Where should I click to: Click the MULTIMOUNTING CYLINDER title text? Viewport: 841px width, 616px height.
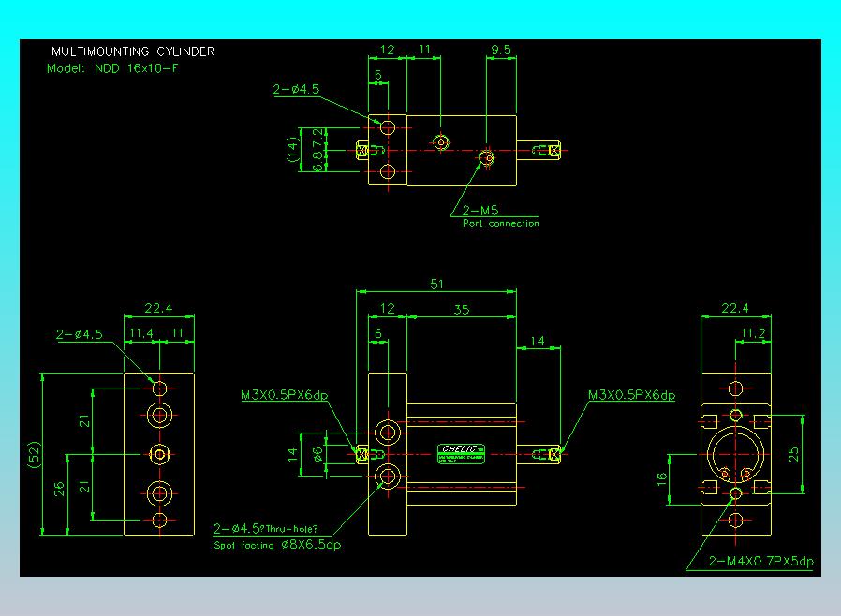tap(132, 51)
